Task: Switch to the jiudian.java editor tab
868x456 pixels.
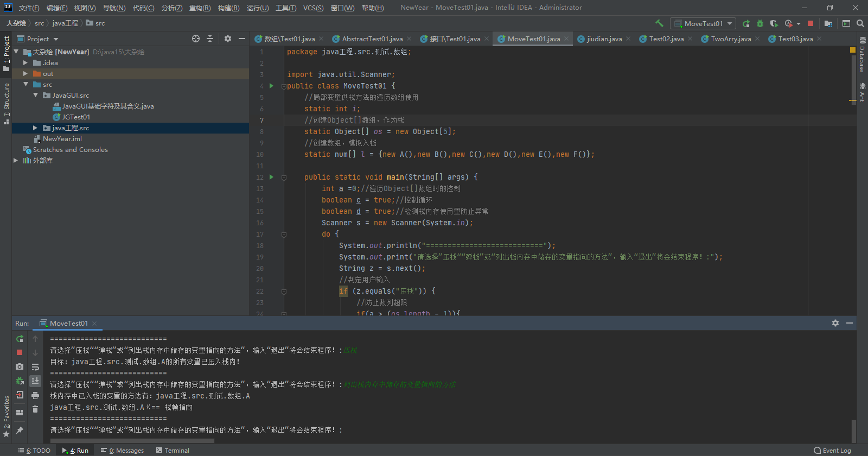Action: coord(604,39)
